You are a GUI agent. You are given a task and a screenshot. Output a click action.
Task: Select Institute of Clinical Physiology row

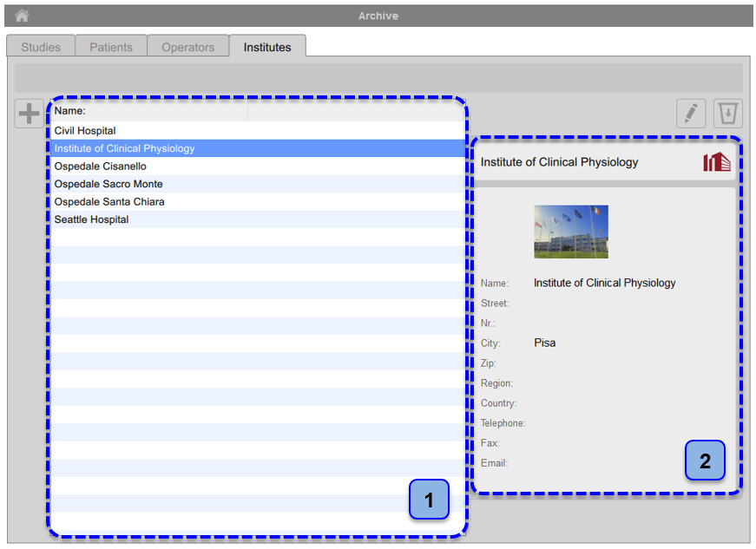258,148
